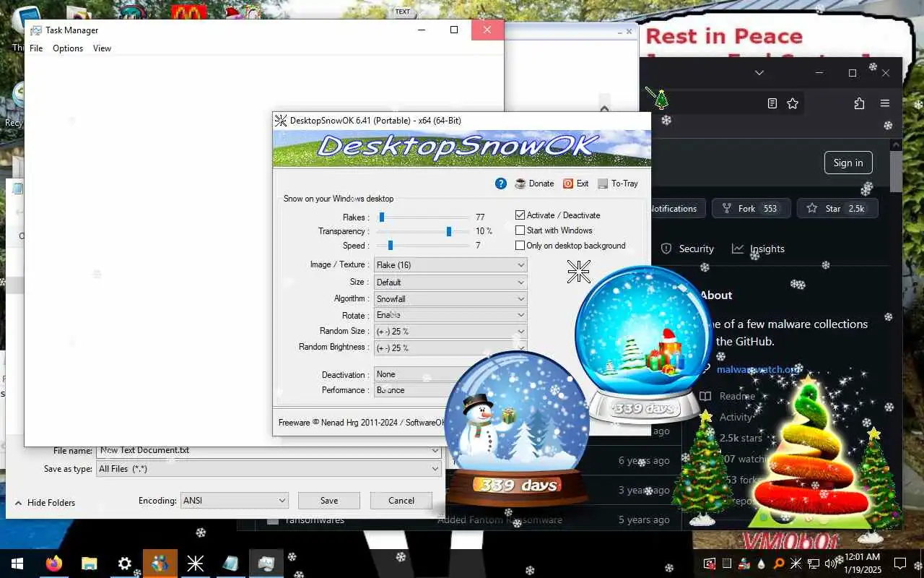Open the Encoding dropdown showing ANSI
This screenshot has height=578, width=924.
[234, 501]
